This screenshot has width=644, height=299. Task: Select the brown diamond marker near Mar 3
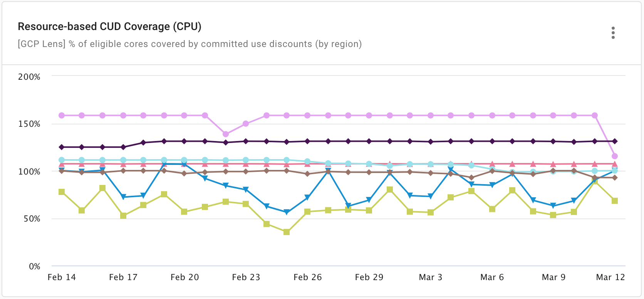[x=430, y=173]
